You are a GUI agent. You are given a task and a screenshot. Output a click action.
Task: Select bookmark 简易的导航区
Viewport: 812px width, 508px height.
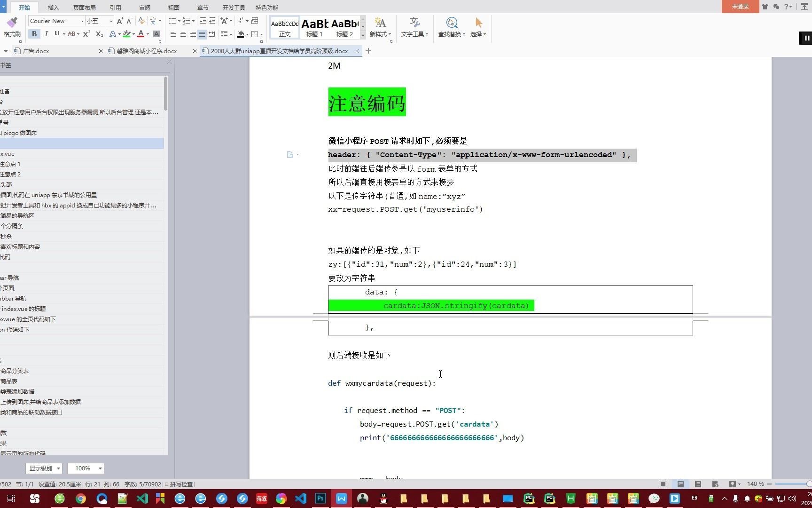click(x=17, y=215)
